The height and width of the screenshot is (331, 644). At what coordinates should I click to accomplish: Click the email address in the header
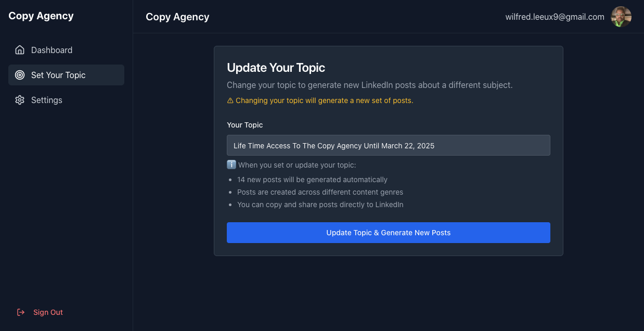[x=554, y=16]
